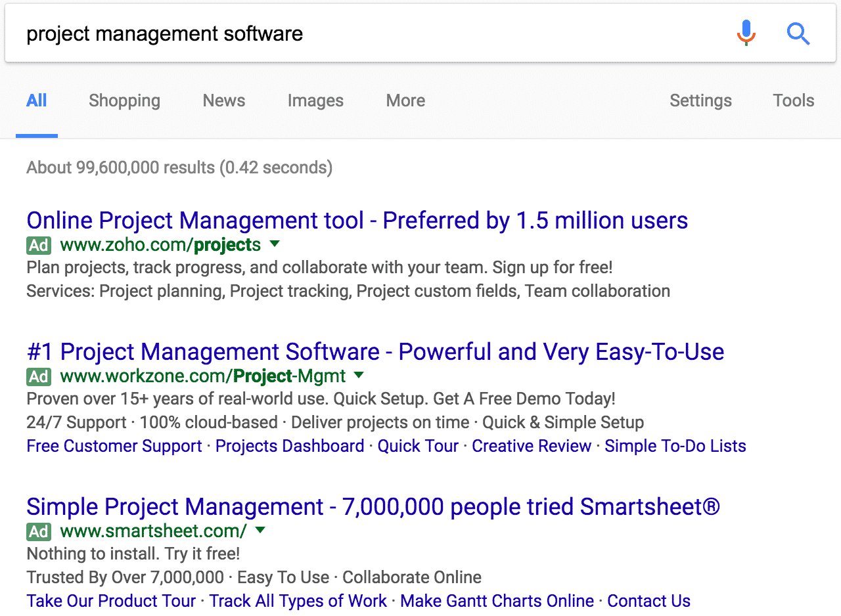
Task: Expand the dropdown arrow beside www.smartsheet.com/
Action: (260, 530)
